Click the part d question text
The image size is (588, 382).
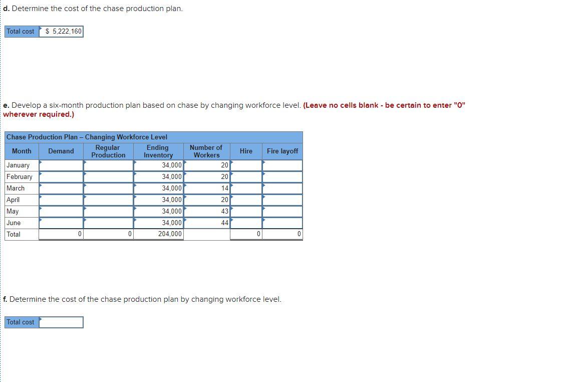coord(93,8)
